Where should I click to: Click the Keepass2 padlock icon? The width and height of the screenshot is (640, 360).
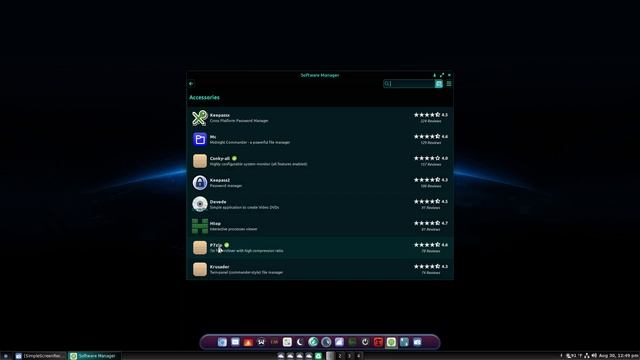[200, 182]
